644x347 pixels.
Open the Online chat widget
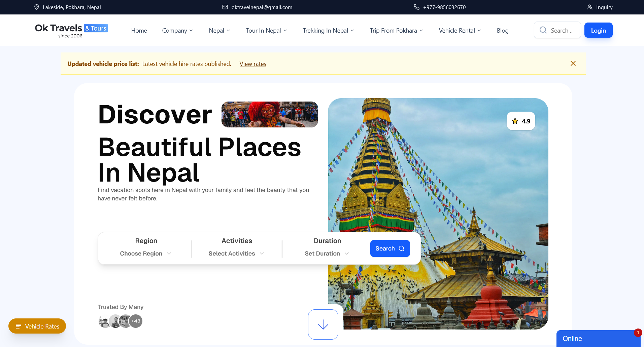(x=599, y=338)
